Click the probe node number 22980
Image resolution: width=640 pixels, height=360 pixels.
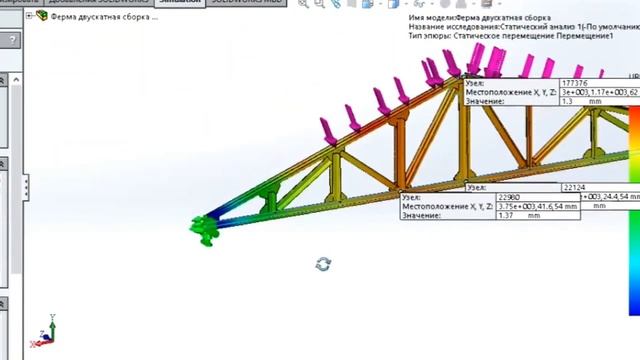[x=509, y=198]
